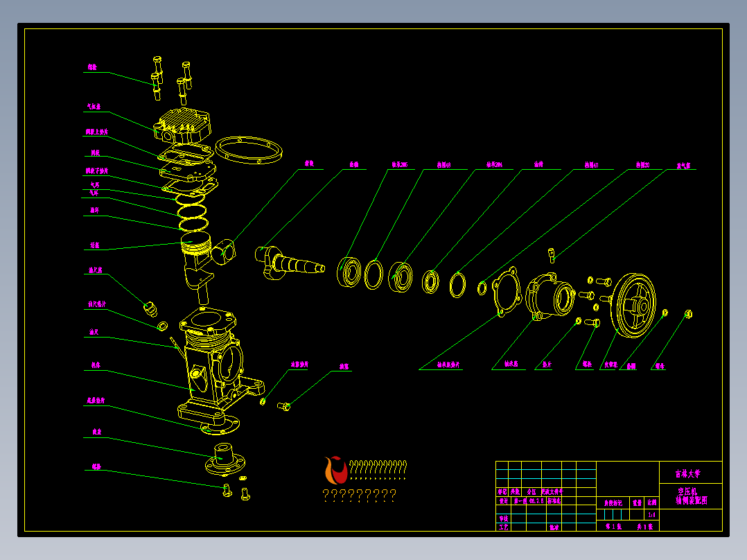
Task: Select the 放气塞 label
Action: (684, 166)
